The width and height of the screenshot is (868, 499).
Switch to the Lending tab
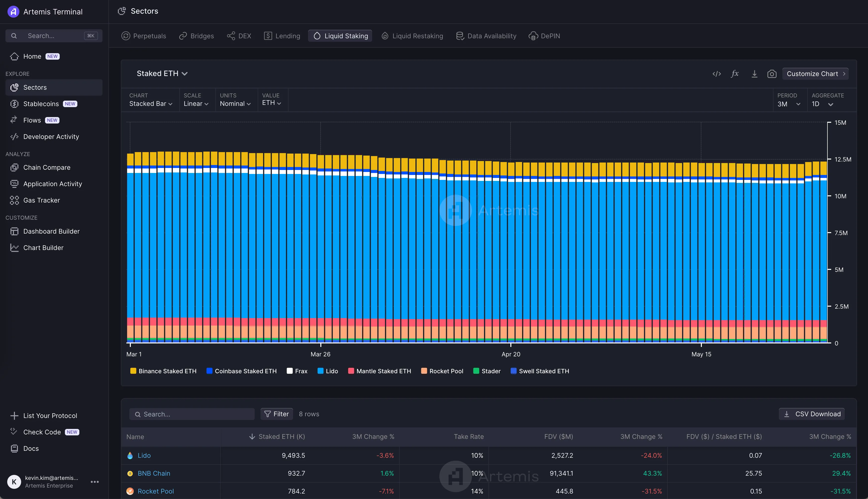282,36
